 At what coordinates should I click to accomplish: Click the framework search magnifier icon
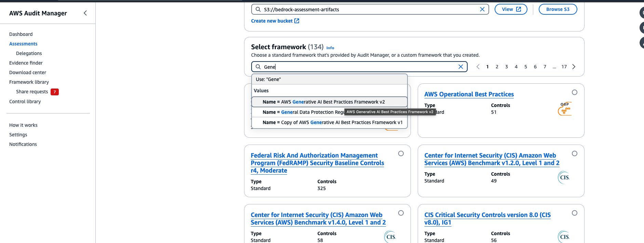pos(258,67)
